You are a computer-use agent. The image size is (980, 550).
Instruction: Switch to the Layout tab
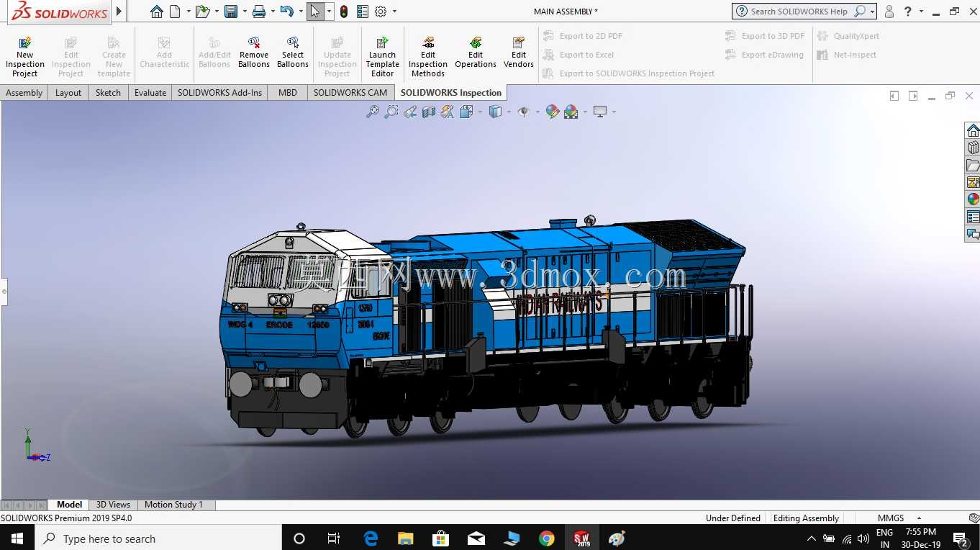(68, 92)
